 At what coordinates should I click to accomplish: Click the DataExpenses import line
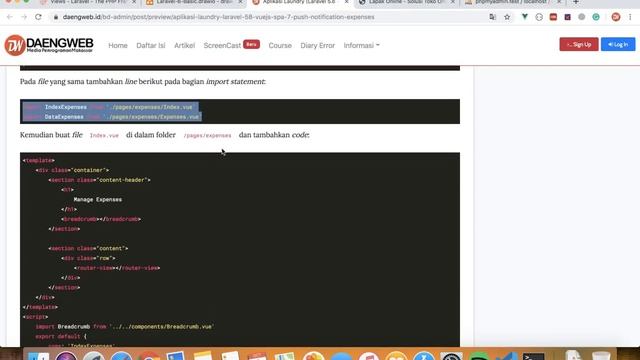click(112, 117)
